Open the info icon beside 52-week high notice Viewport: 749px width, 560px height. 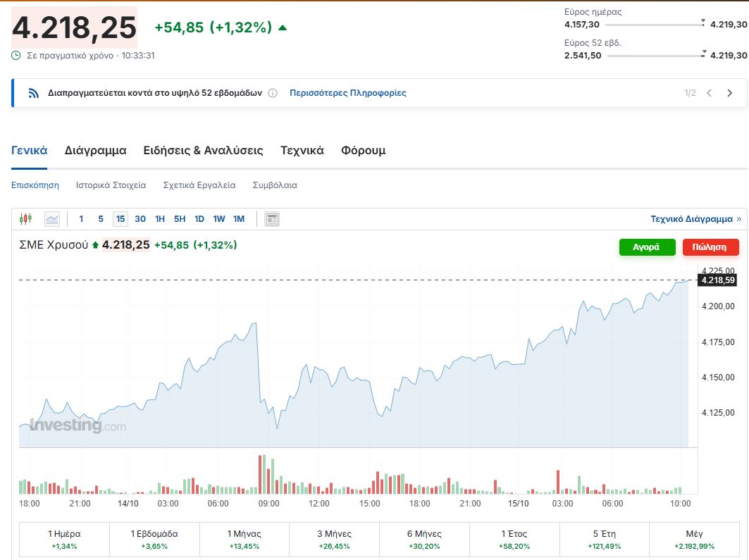point(273,93)
